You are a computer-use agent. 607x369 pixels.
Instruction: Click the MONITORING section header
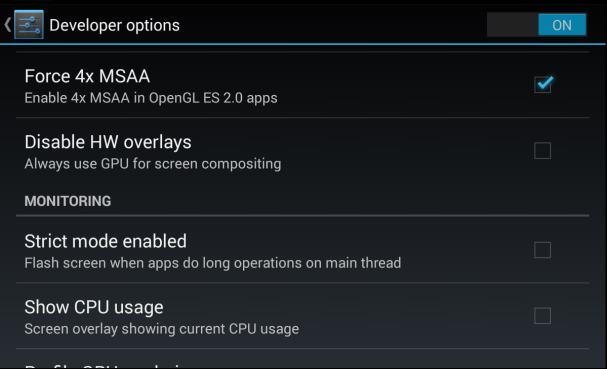coord(68,201)
